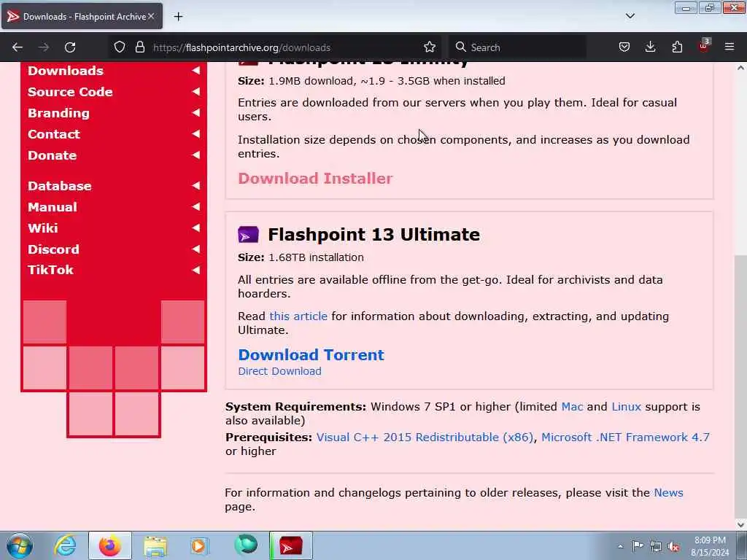List all tabs with the chevron button

pos(630,16)
